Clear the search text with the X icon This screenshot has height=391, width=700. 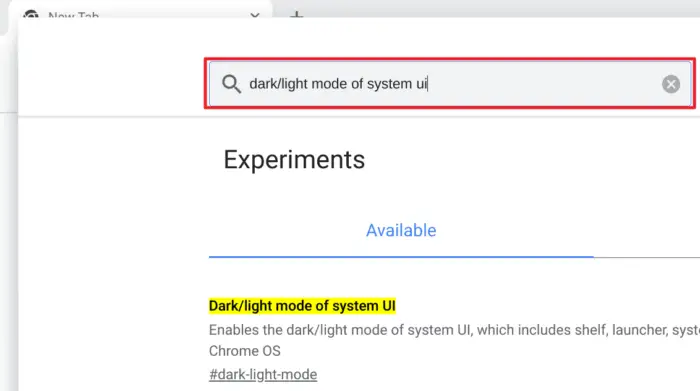(x=671, y=84)
